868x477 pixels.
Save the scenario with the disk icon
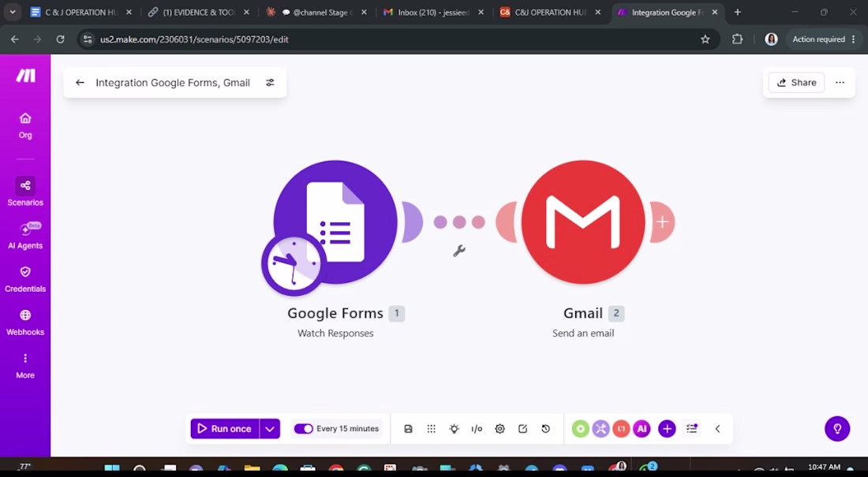coord(408,429)
